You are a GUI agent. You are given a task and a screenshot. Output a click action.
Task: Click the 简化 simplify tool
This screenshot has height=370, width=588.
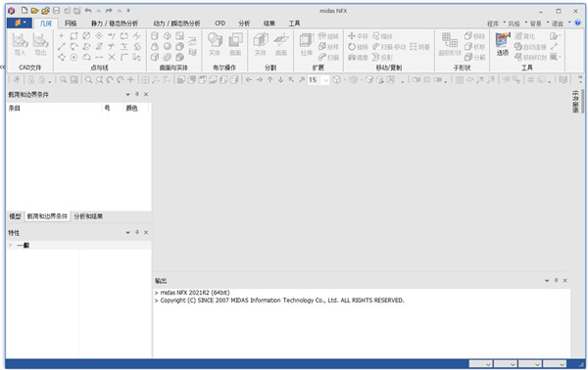(525, 36)
